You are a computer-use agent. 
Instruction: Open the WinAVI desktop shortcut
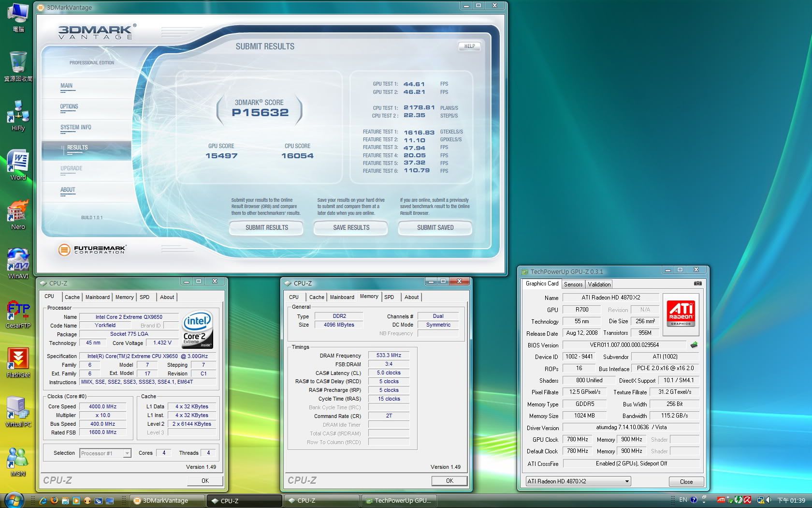18,264
